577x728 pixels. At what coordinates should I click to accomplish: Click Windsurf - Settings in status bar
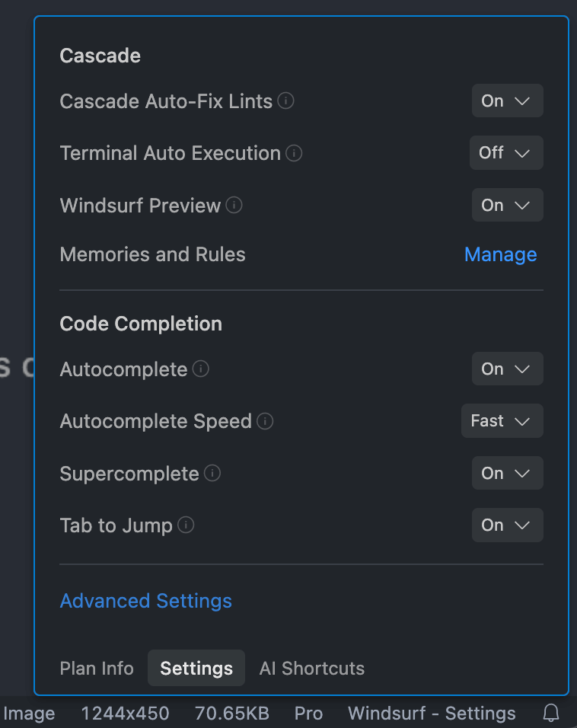432,714
